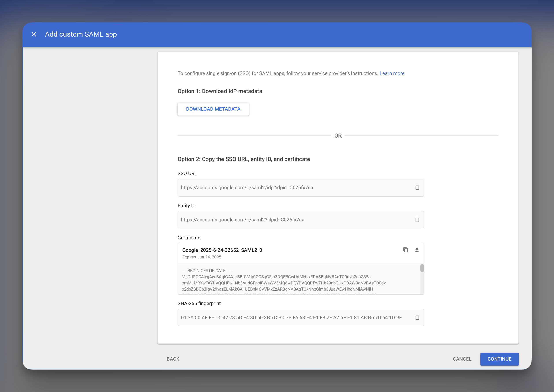Click the Option 2 copy SSO URL heading
The height and width of the screenshot is (392, 554).
tap(244, 159)
